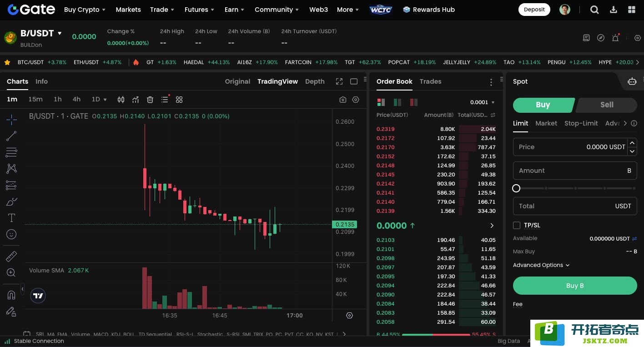
Task: Open the trading bot icon in Spot panel
Action: pos(632,81)
